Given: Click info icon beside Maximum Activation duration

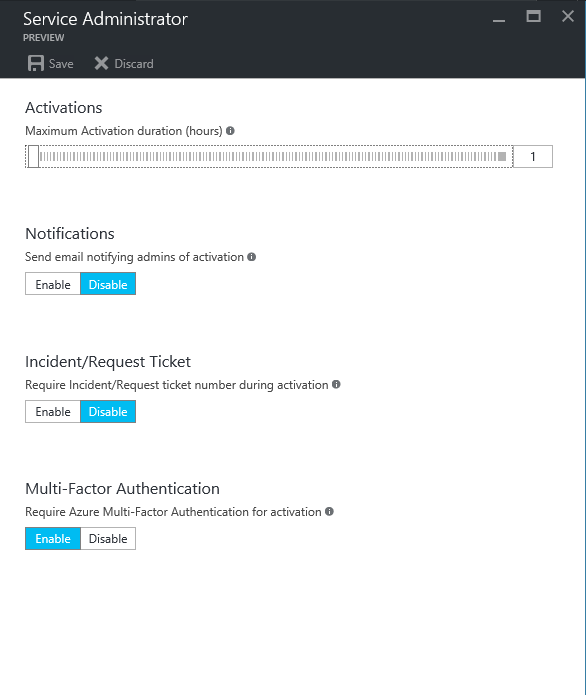Looking at the screenshot, I should click(230, 131).
